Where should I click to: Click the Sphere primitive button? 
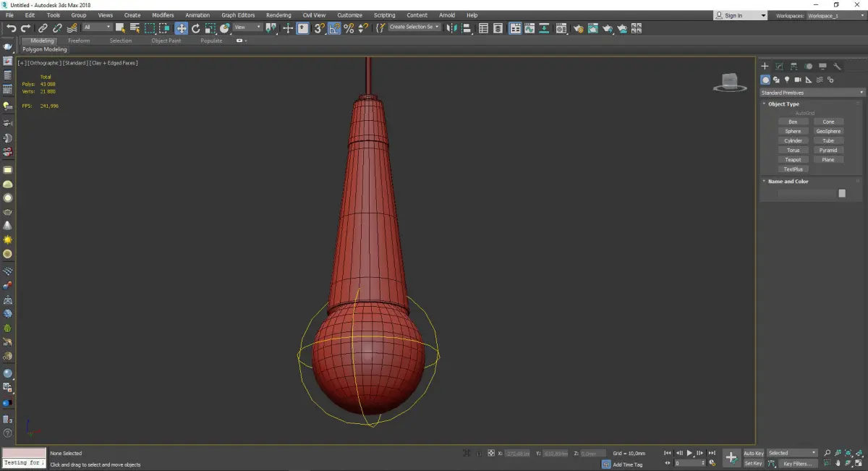point(793,132)
